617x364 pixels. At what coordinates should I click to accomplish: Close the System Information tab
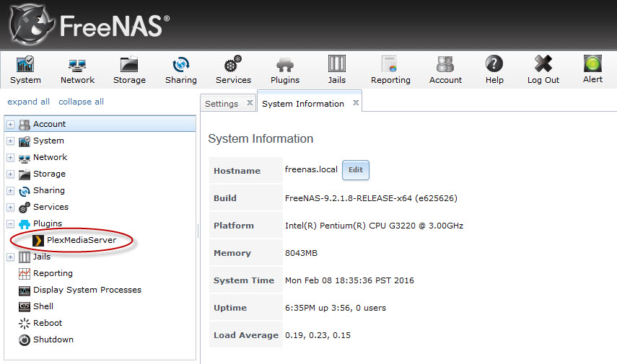click(x=356, y=102)
